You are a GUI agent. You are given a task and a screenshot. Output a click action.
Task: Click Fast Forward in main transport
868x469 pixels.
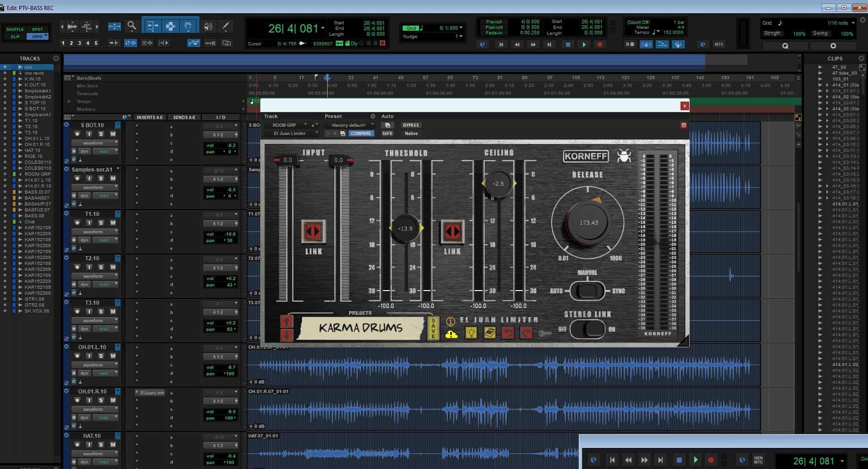pyautogui.click(x=533, y=44)
